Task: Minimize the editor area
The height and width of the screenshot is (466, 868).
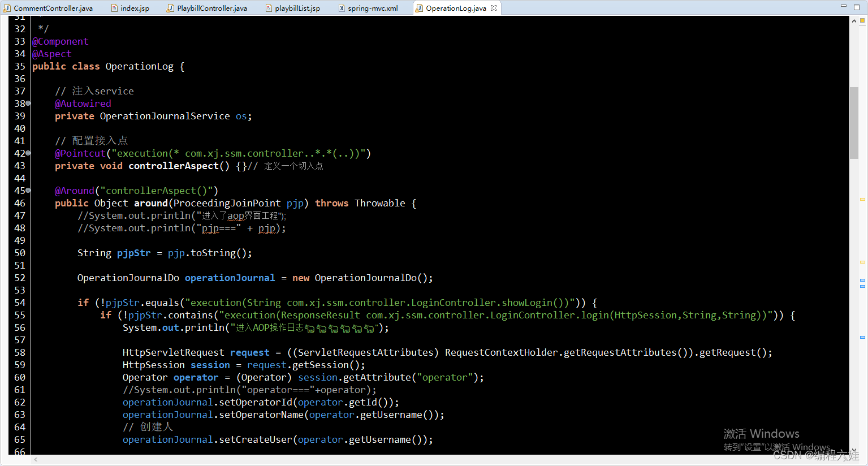Action: point(843,6)
